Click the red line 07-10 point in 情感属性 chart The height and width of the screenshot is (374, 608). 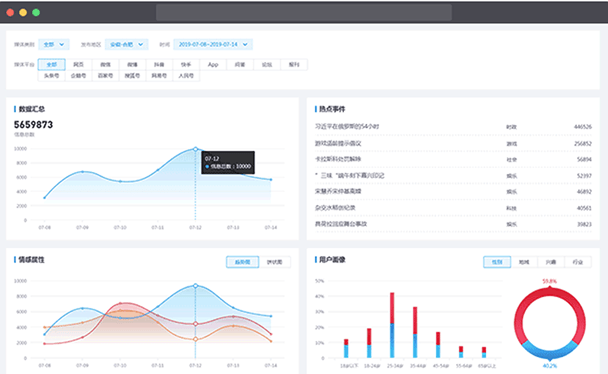120,303
